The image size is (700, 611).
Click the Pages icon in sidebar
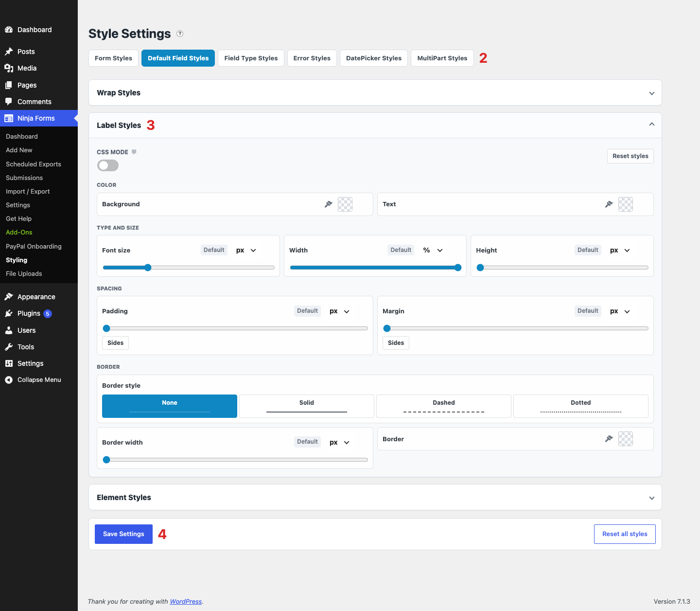coord(9,85)
